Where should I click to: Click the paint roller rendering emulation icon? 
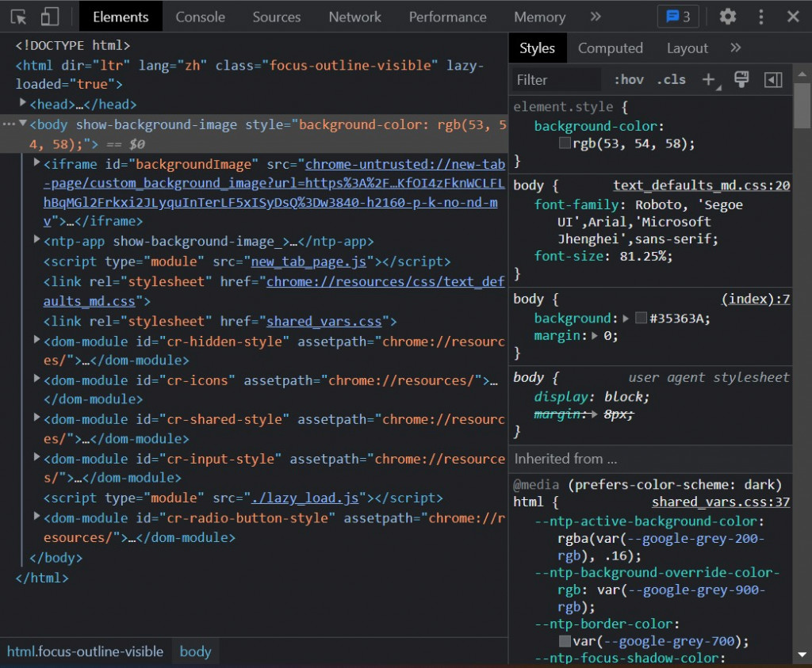click(741, 79)
